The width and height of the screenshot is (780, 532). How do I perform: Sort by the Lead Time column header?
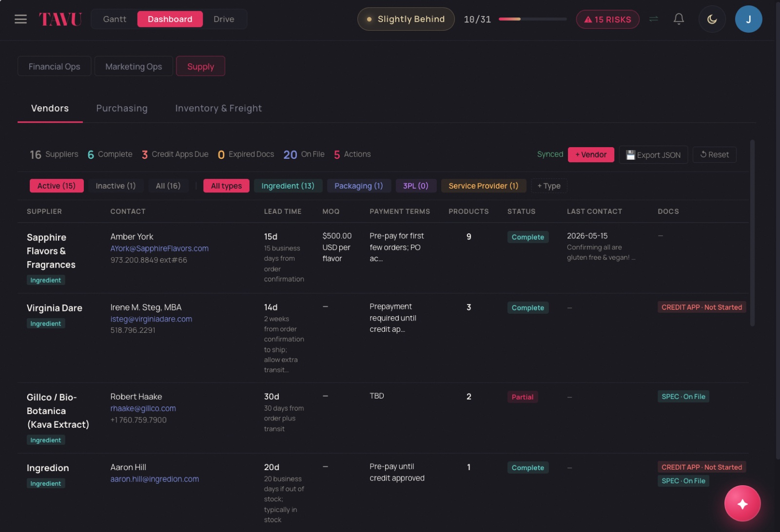click(283, 211)
